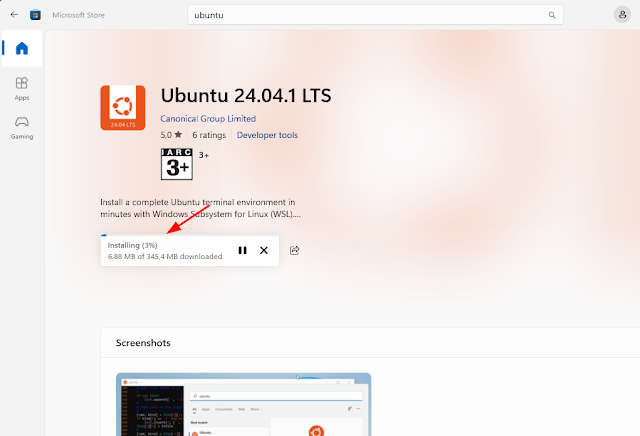Go back with the arrow icon
The image size is (640, 436).
tap(14, 15)
